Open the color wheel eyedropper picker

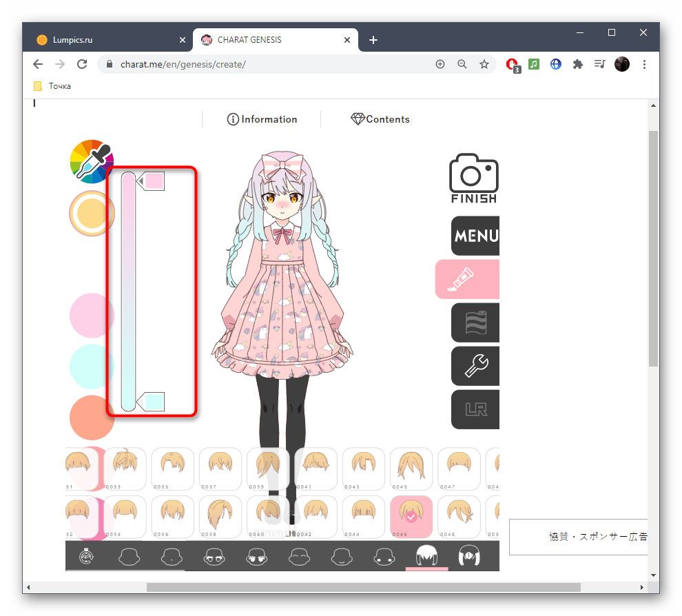(x=92, y=161)
